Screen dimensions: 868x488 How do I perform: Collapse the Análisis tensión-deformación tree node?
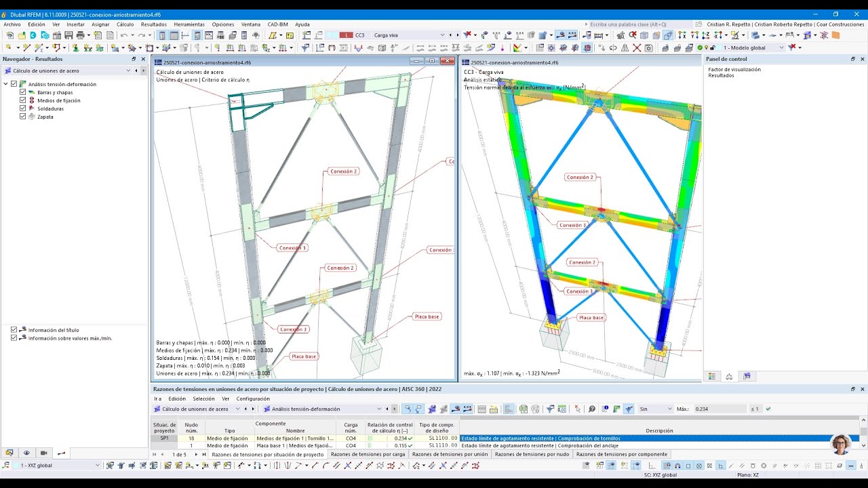pos(5,84)
